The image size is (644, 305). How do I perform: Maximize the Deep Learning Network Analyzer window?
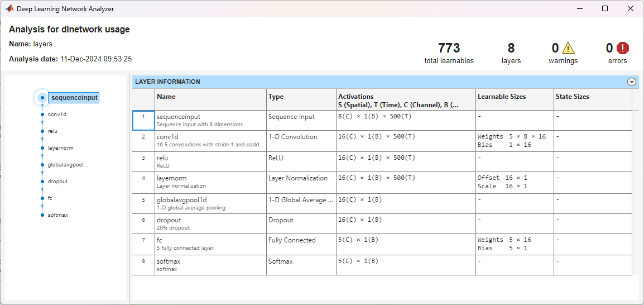point(605,8)
